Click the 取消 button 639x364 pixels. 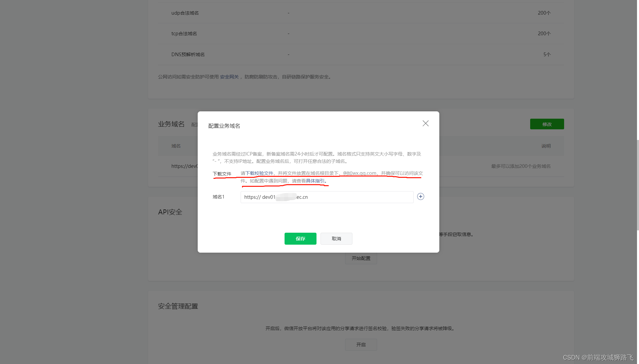[x=336, y=239]
